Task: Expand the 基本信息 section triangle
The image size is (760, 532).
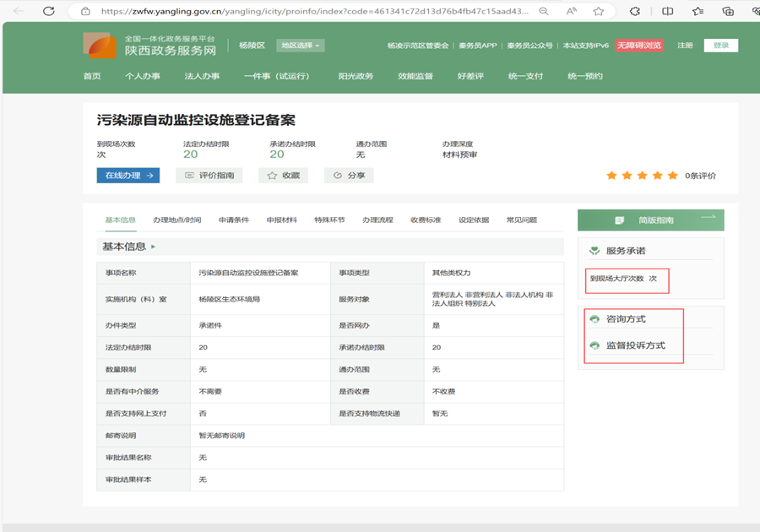Action: (x=153, y=247)
